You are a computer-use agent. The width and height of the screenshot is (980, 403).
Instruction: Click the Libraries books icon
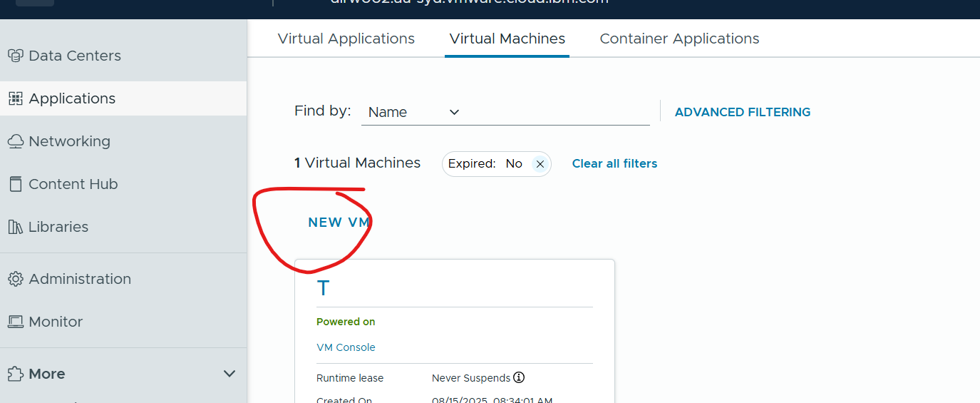(16, 227)
